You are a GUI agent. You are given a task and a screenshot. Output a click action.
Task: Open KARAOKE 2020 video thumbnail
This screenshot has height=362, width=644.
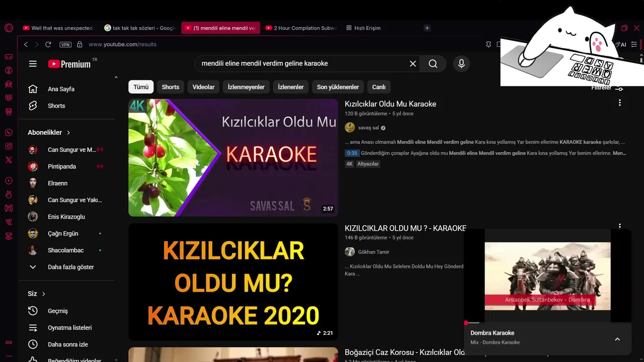(x=233, y=282)
